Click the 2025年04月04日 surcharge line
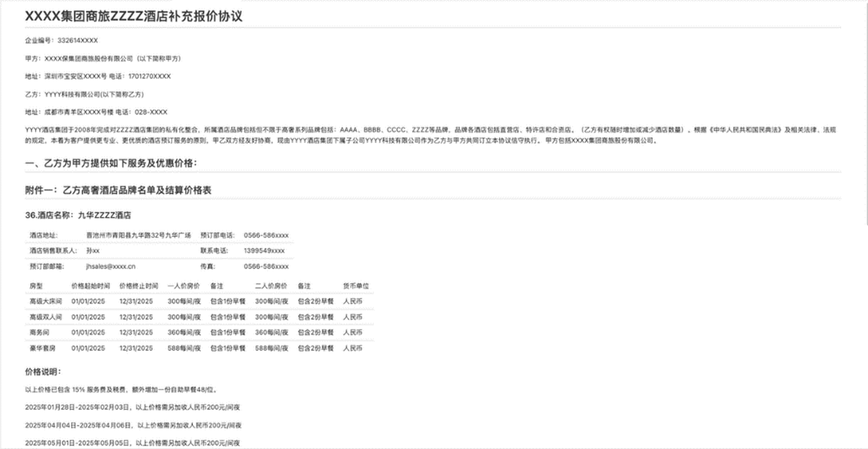 click(133, 426)
